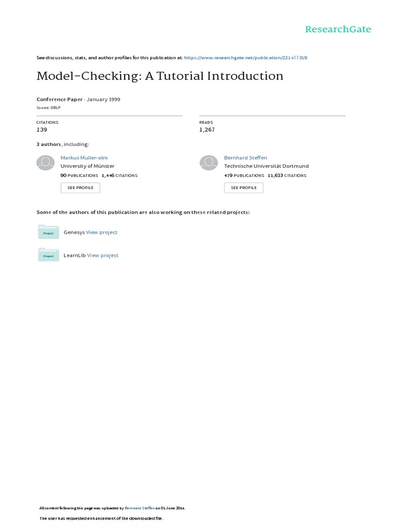Click Bernhard's 11,623 citations stat

[287, 176]
